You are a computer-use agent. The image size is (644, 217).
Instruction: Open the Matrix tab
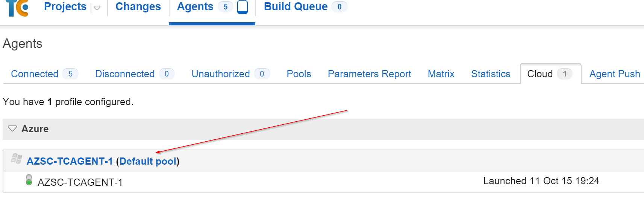[441, 74]
